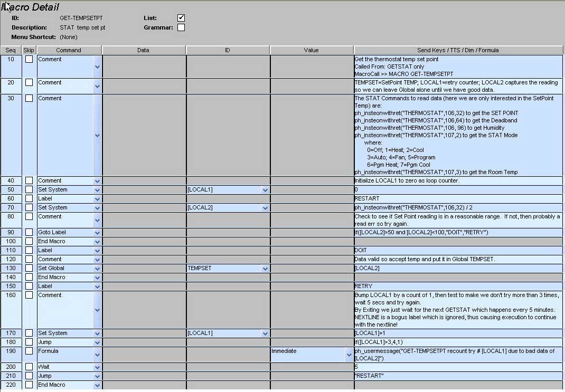Click the Seq column header

pyautogui.click(x=11, y=50)
